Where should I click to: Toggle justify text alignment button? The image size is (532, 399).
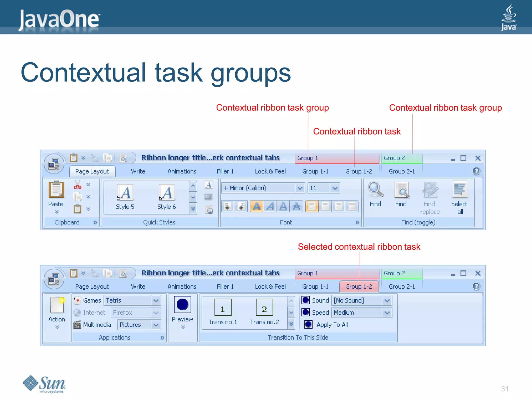click(x=352, y=207)
